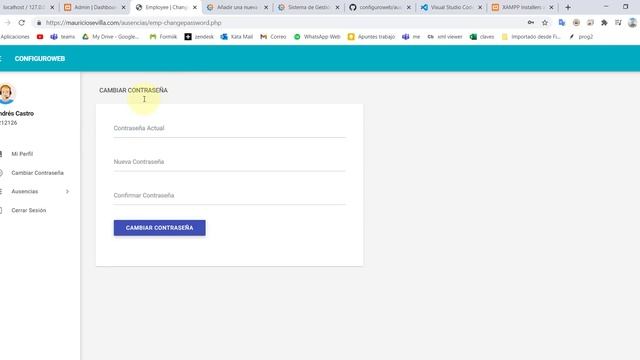Open the My Drive - Google bookmark
This screenshot has width=640, height=360.
pos(111,37)
